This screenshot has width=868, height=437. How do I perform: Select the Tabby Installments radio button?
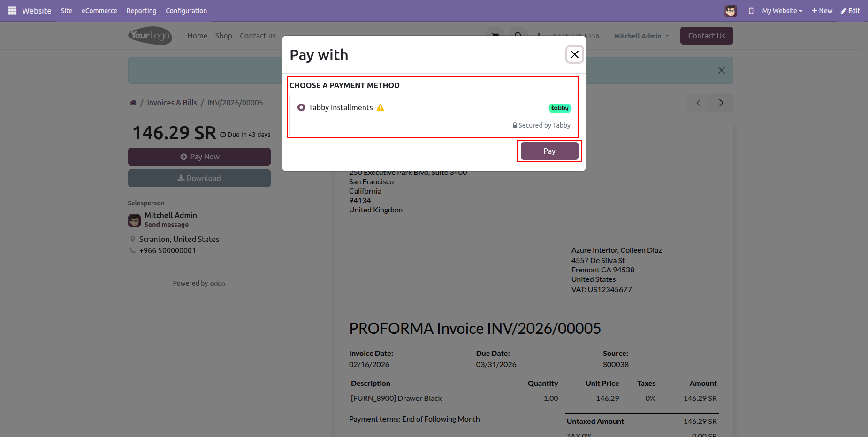point(301,107)
